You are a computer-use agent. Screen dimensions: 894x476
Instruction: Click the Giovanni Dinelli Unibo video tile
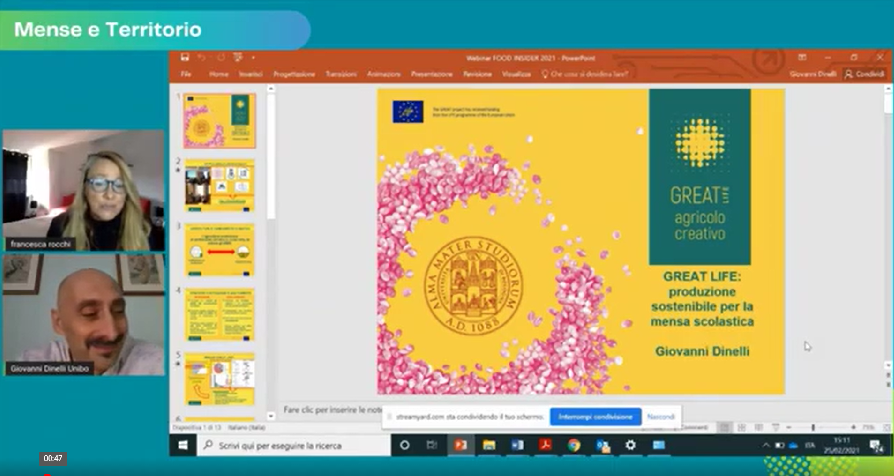point(84,315)
